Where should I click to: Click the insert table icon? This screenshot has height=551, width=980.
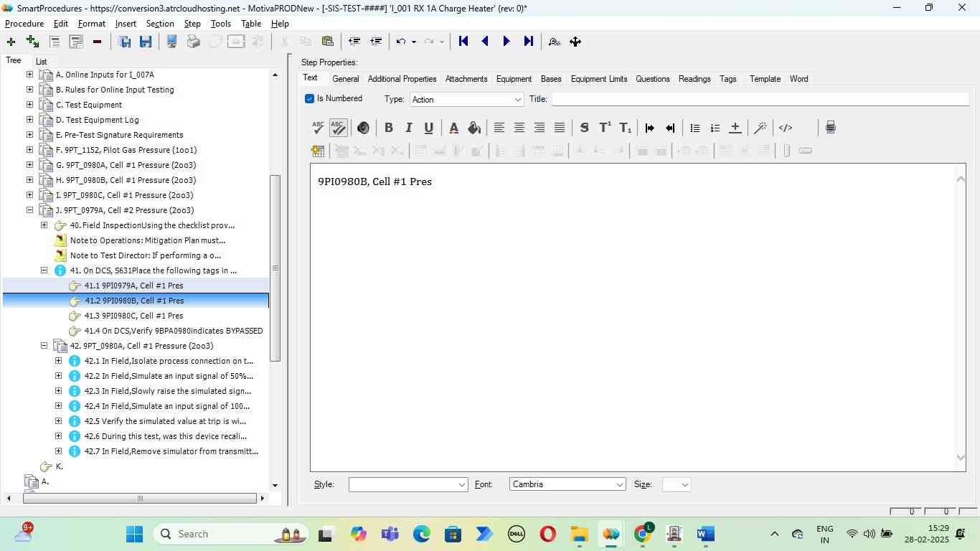pyautogui.click(x=318, y=151)
